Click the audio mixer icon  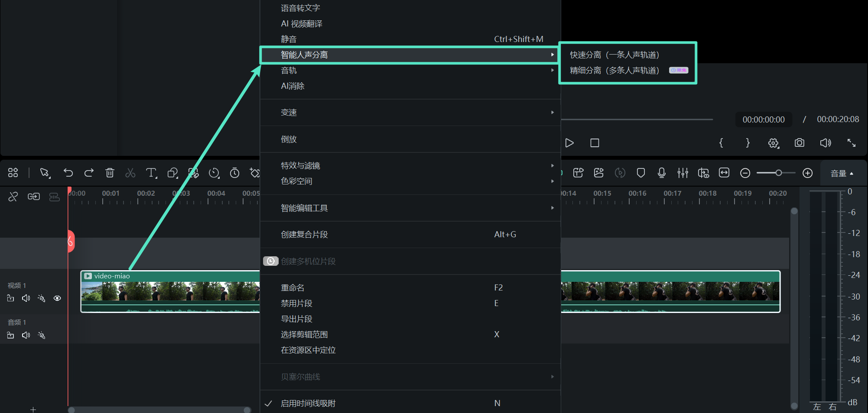683,173
